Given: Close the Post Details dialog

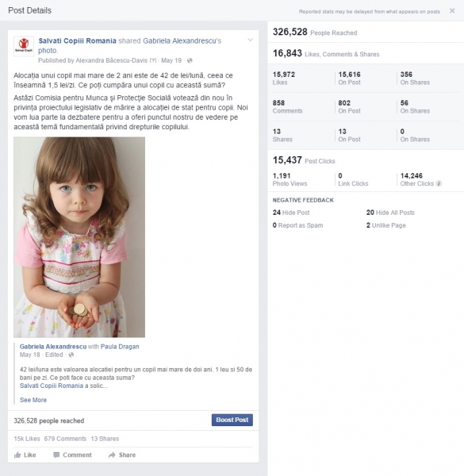Looking at the screenshot, I should tap(452, 11).
